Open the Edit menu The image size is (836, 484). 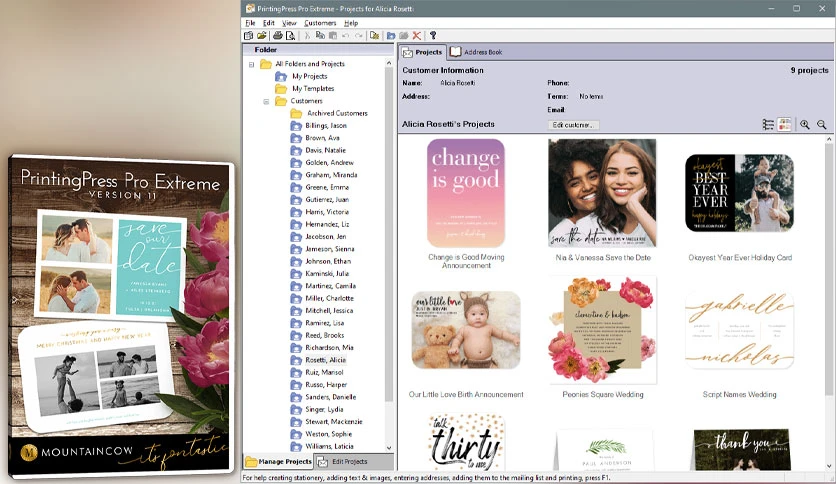(269, 23)
